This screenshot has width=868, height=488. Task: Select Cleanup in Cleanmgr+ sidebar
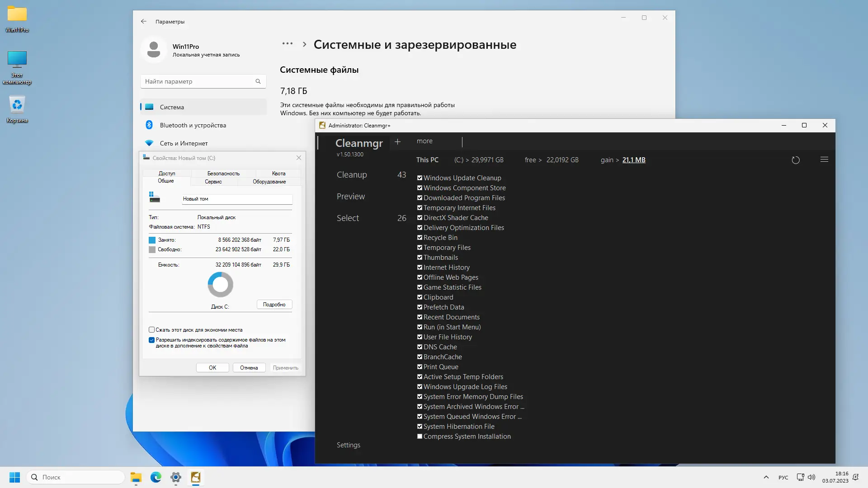[x=352, y=175]
